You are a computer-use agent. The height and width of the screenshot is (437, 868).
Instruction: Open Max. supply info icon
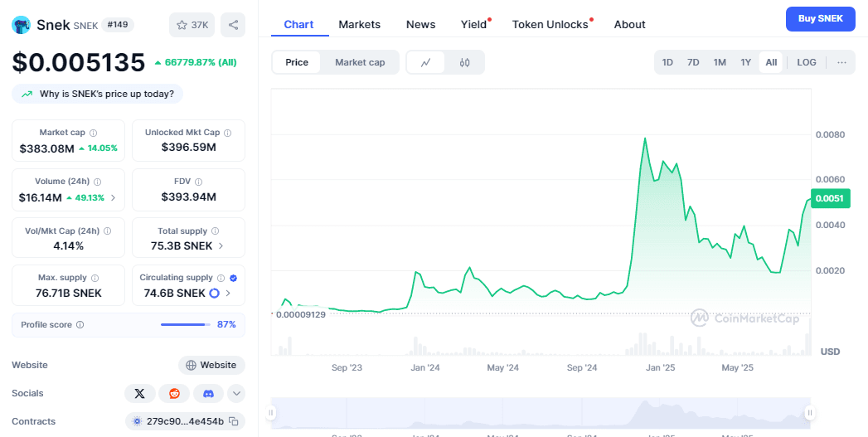[x=95, y=278]
